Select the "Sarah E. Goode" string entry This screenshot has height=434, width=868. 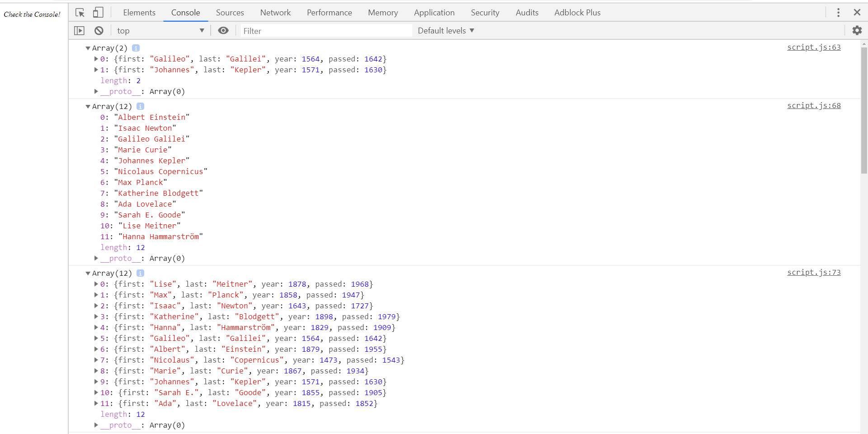(150, 215)
